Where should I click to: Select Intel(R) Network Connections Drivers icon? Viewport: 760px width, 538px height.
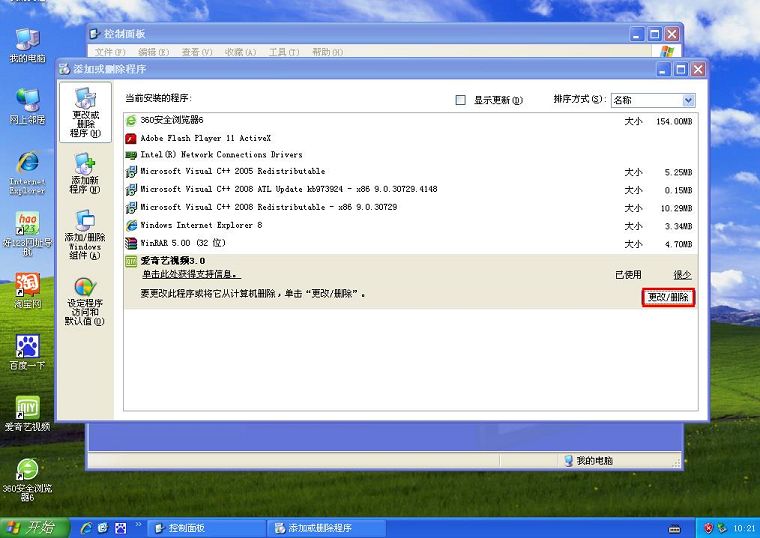click(x=131, y=155)
